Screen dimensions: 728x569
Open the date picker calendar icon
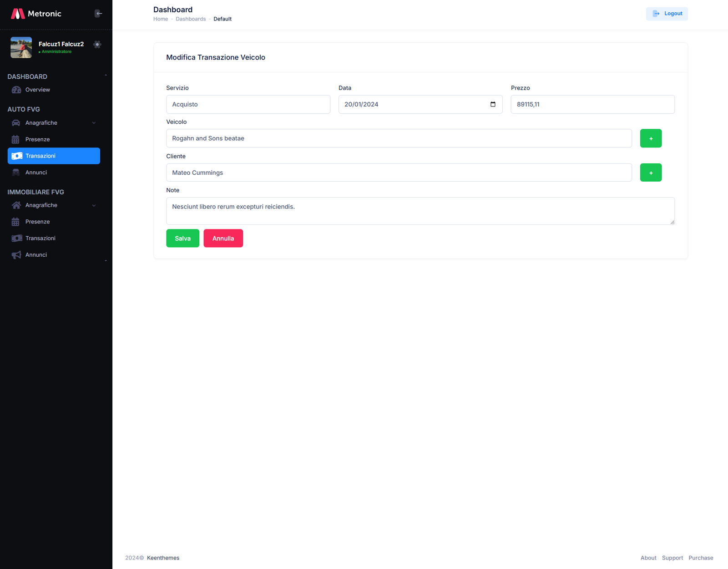(x=493, y=104)
